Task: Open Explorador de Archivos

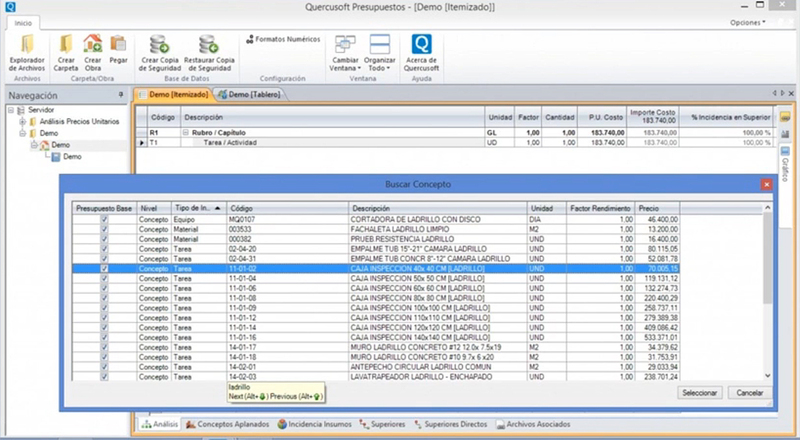Action: pos(27,53)
